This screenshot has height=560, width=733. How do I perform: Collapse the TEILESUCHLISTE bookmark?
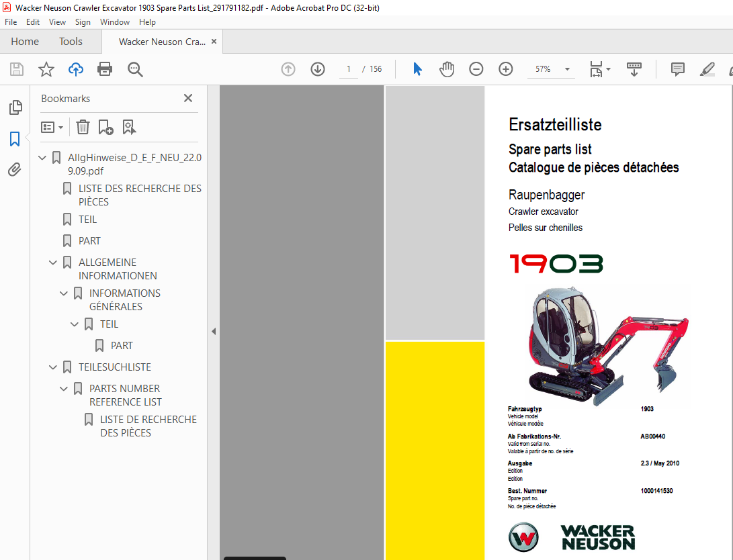[x=53, y=367]
